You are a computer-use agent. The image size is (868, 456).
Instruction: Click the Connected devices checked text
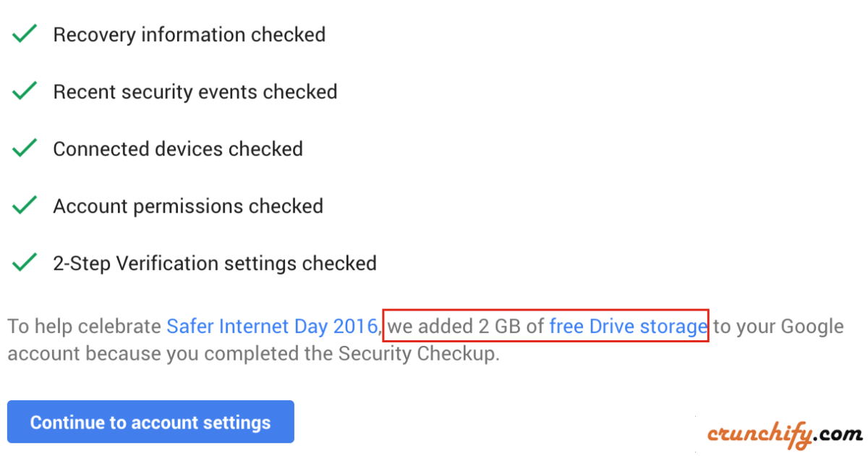pyautogui.click(x=178, y=148)
